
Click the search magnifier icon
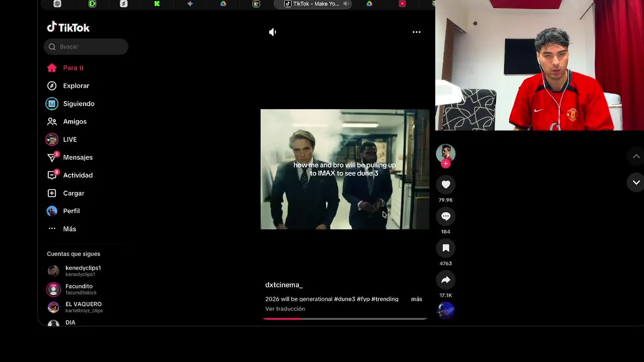click(52, 47)
